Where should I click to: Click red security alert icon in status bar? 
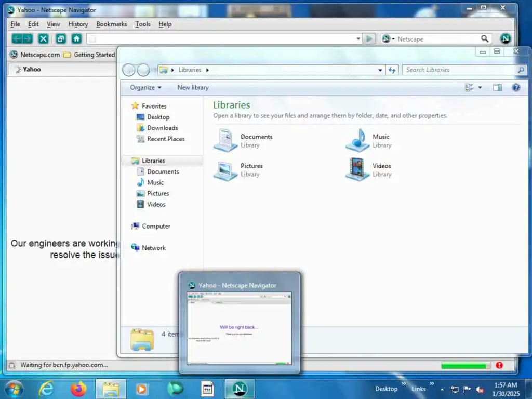(499, 365)
